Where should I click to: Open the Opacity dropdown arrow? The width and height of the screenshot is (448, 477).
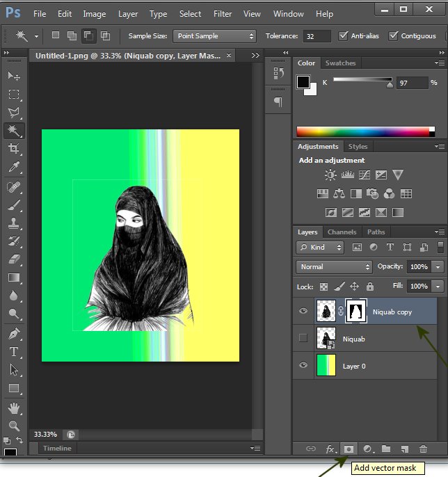coord(438,267)
